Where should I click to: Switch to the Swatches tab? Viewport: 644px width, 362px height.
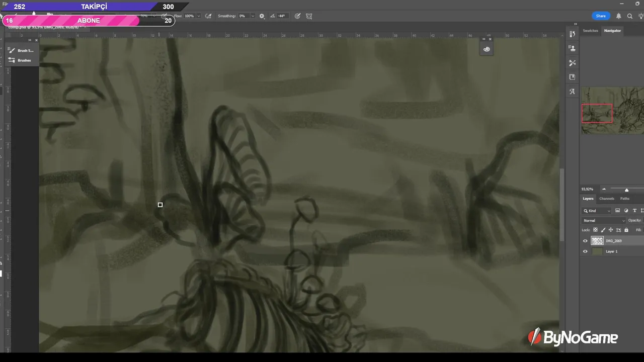click(590, 31)
